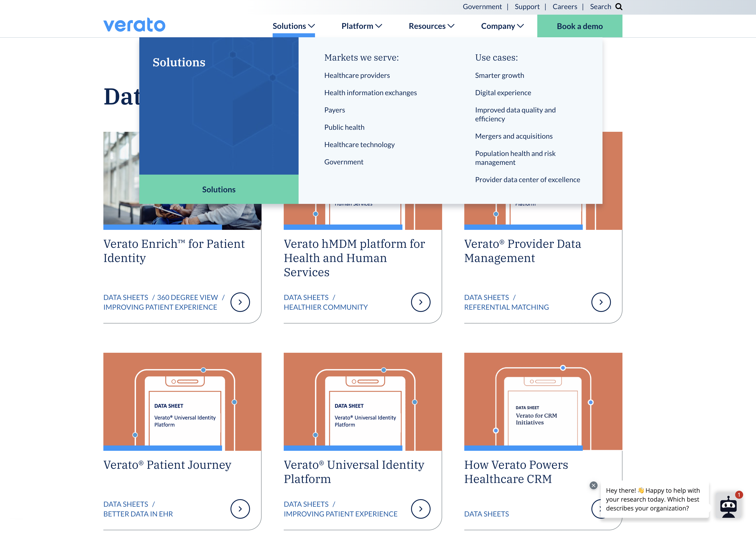
Task: Click the arrow icon on Verato hMDM card
Action: (x=421, y=302)
